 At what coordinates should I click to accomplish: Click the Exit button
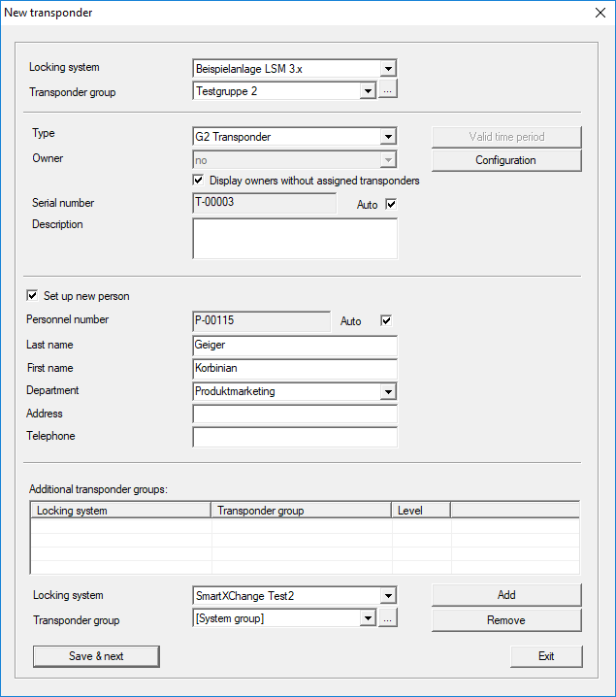pyautogui.click(x=546, y=656)
